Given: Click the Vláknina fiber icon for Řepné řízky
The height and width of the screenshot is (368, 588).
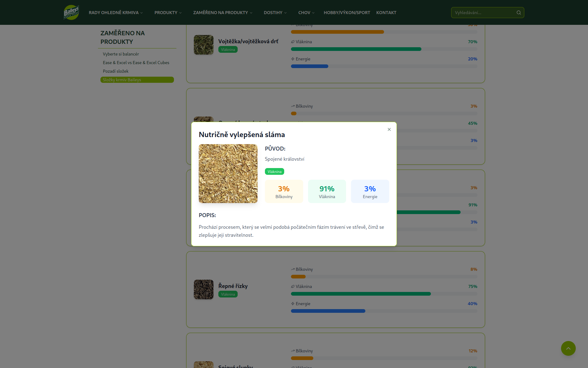Looking at the screenshot, I should (293, 286).
